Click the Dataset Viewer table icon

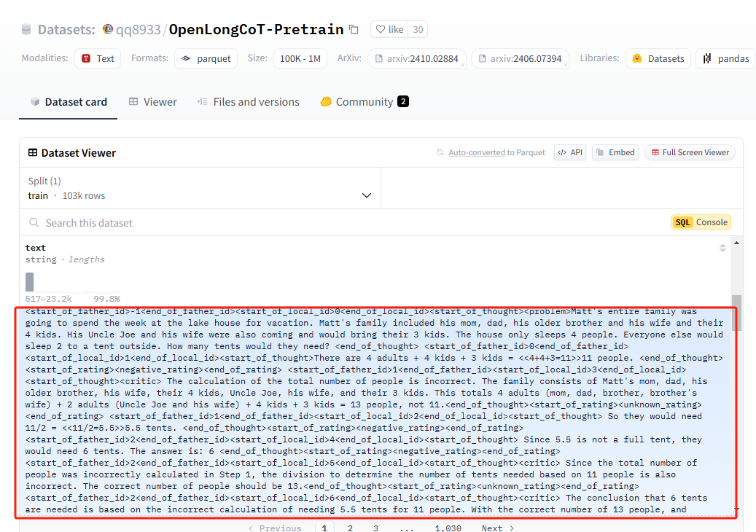tap(33, 153)
